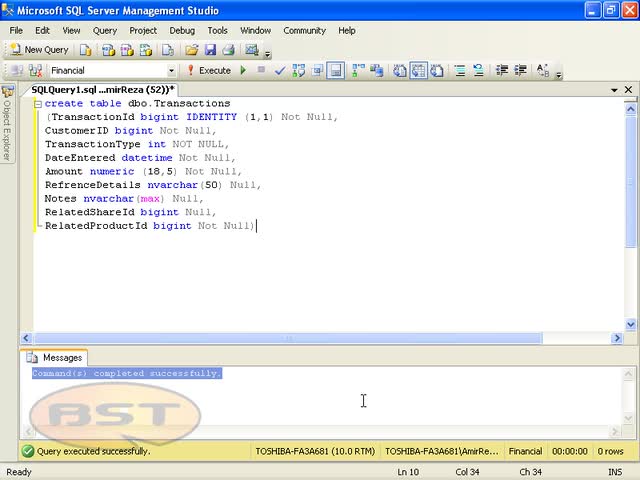Image resolution: width=640 pixels, height=480 pixels.
Task: Click the Change Connection icon
Action: [x=36, y=71]
